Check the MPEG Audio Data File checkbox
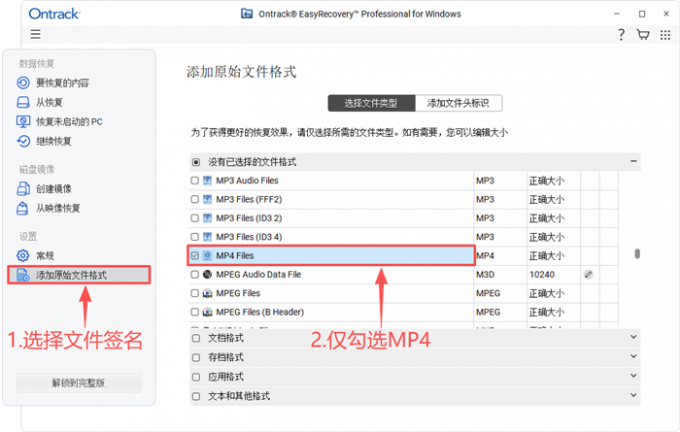Viewport: 680px width, 432px height. click(x=195, y=274)
